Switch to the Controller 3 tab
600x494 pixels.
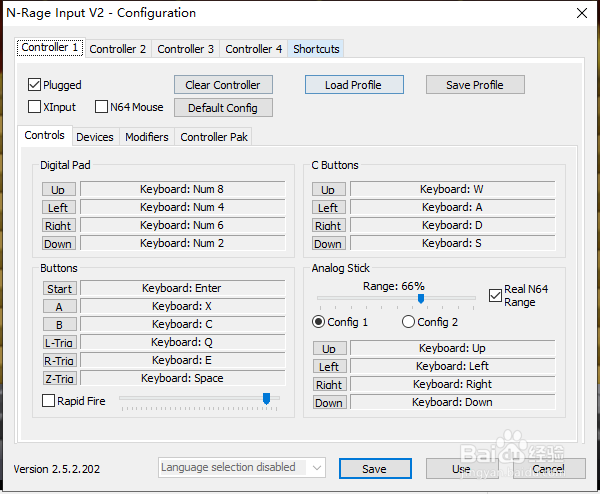[186, 49]
